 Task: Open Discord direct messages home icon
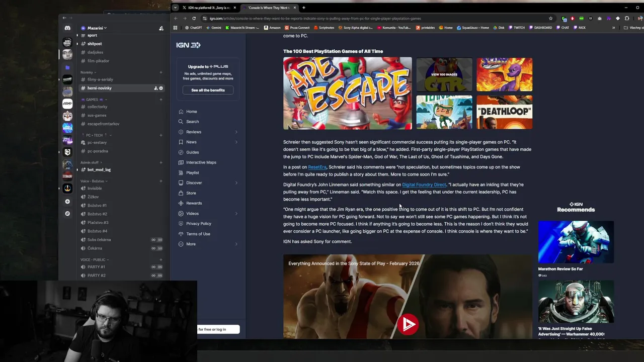[67, 28]
